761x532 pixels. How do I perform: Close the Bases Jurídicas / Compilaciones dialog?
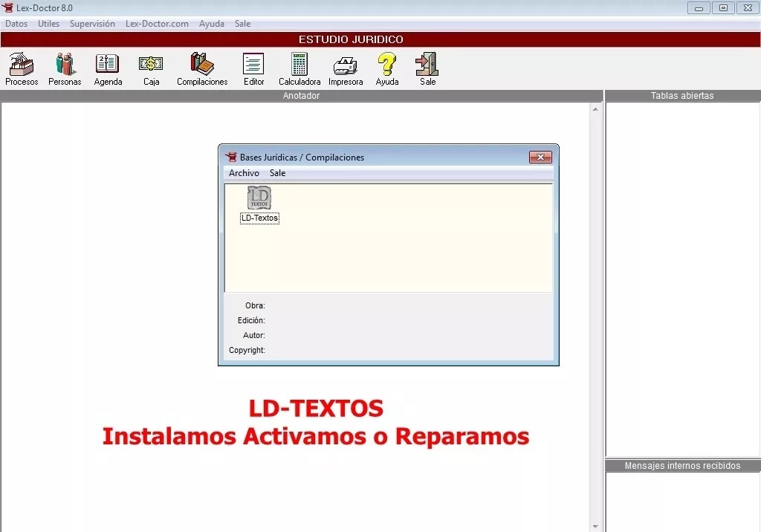coord(540,158)
